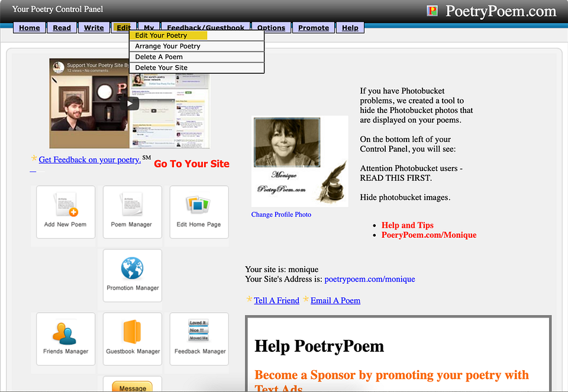Click the Monique profile photo
568x392 pixels.
[299, 161]
